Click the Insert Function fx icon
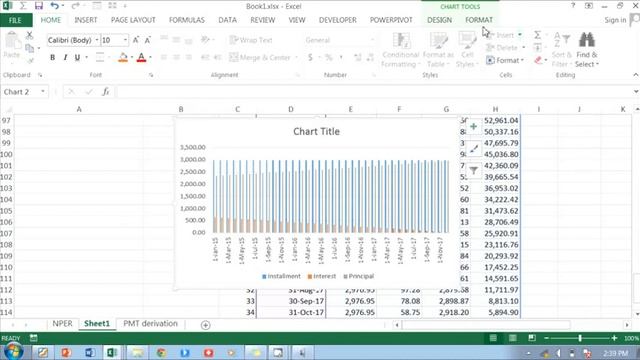 coord(106,92)
